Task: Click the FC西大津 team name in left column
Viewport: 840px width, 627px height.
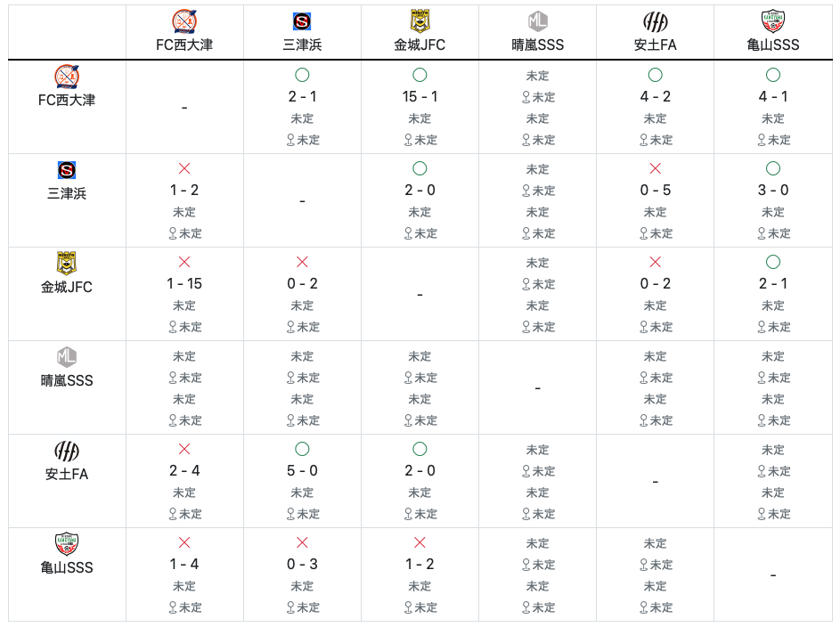Action: (x=67, y=100)
